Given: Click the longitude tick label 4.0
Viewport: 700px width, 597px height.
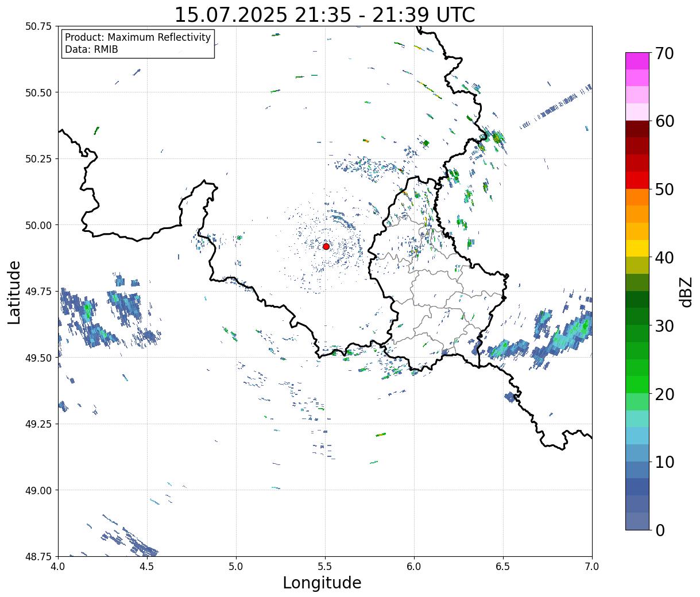Looking at the screenshot, I should coord(58,567).
